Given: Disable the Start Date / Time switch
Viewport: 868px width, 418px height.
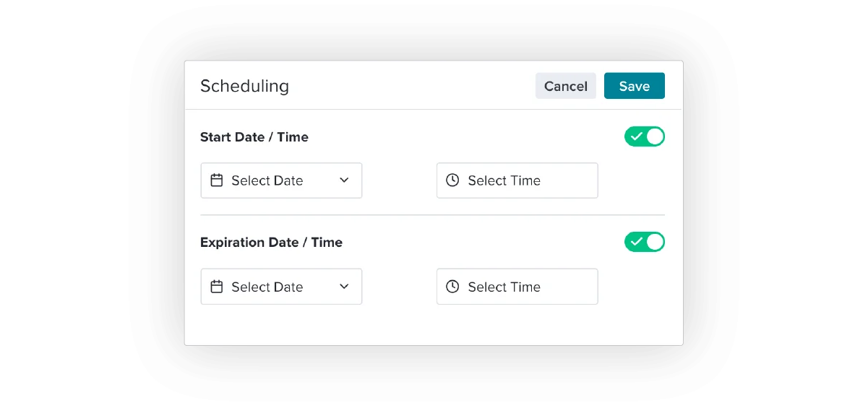Looking at the screenshot, I should [x=644, y=136].
